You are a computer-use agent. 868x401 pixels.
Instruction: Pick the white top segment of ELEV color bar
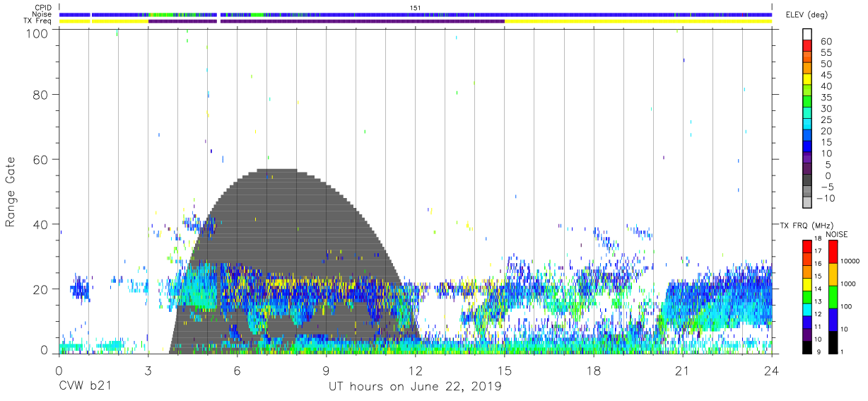(x=808, y=35)
